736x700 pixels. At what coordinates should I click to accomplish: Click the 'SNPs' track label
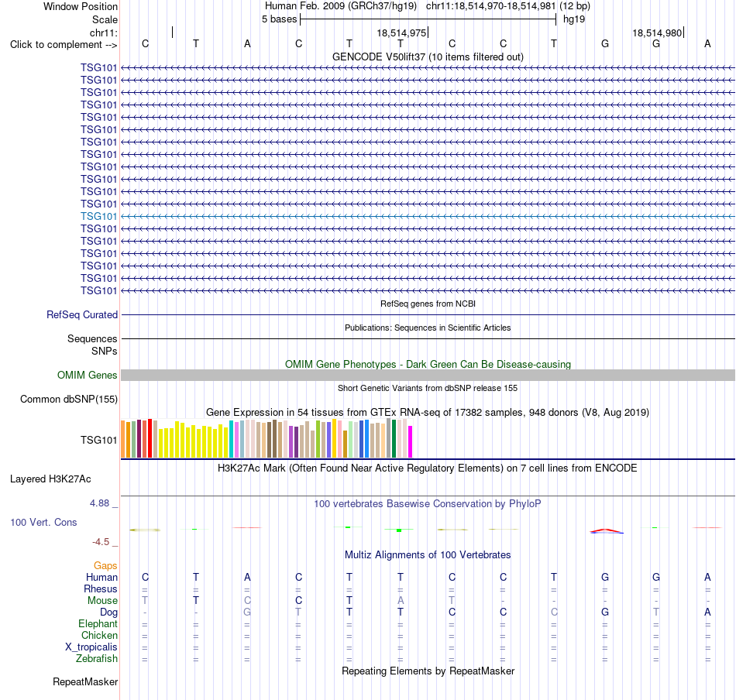tap(105, 351)
